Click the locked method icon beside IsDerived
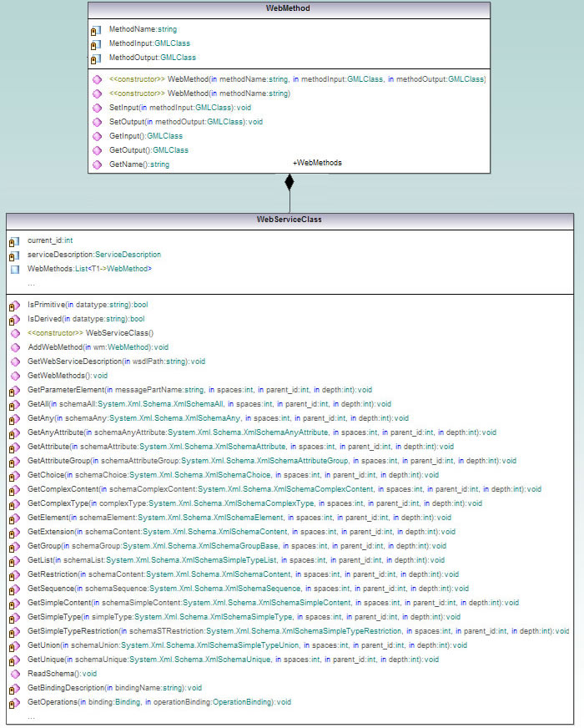The height and width of the screenshot is (728, 584). pyautogui.click(x=14, y=320)
